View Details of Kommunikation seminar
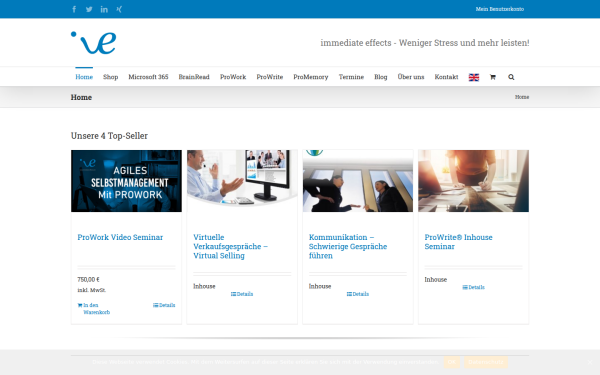 (358, 294)
